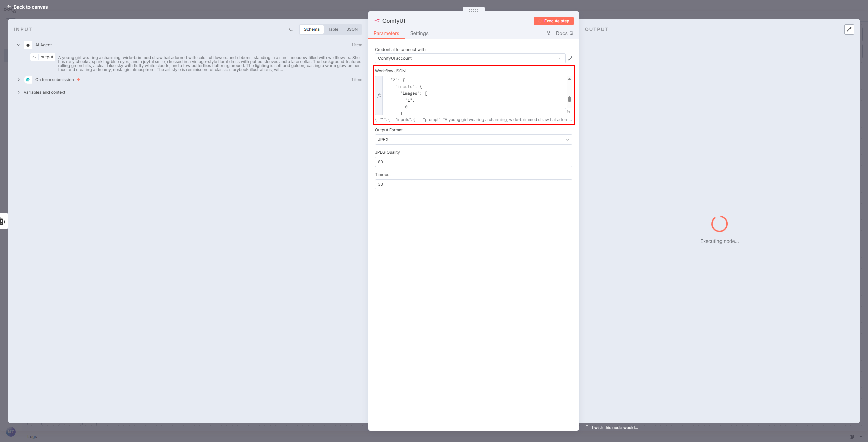Click I wish this node would... link

[x=615, y=428]
